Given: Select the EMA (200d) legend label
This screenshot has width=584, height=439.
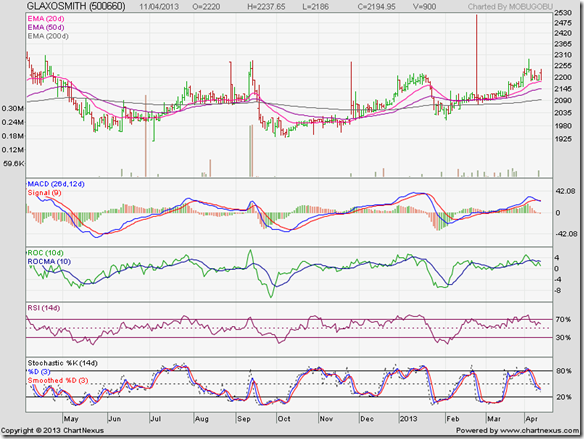Looking at the screenshot, I should [x=48, y=36].
